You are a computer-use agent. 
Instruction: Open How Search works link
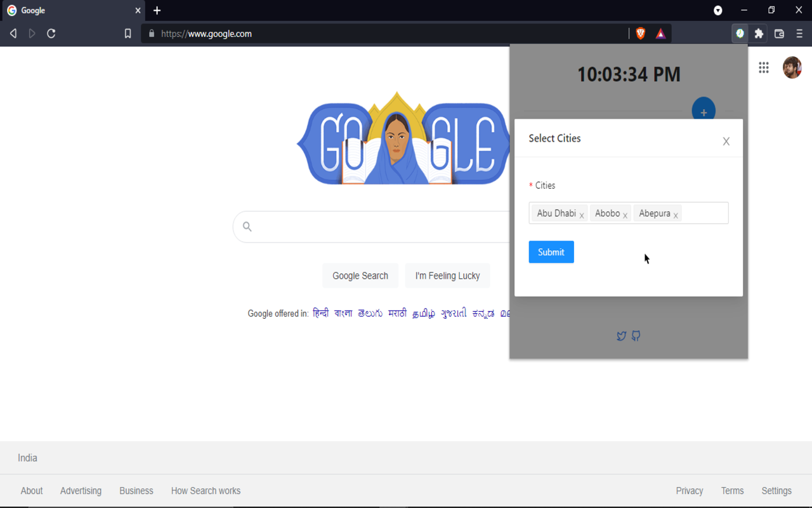click(206, 491)
